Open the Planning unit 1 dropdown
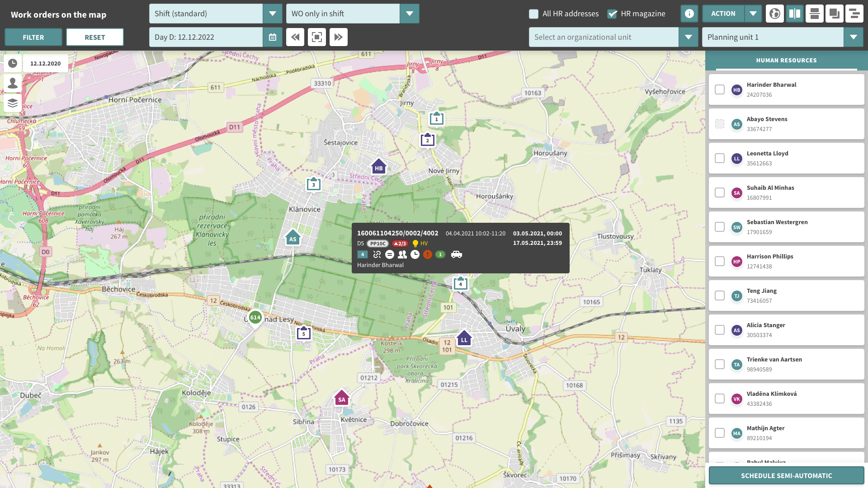 [783, 37]
